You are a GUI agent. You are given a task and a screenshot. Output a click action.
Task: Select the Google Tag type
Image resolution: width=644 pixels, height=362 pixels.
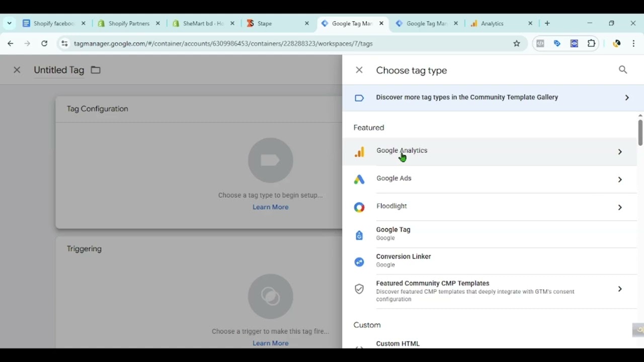(490, 234)
